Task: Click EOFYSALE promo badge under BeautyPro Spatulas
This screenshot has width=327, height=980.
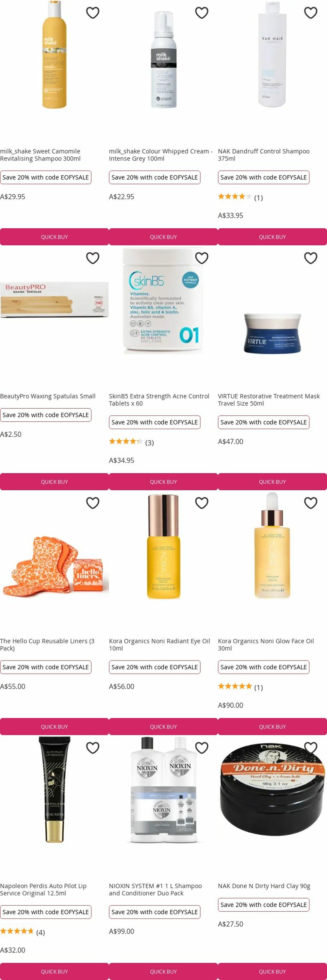Action: coord(46,415)
